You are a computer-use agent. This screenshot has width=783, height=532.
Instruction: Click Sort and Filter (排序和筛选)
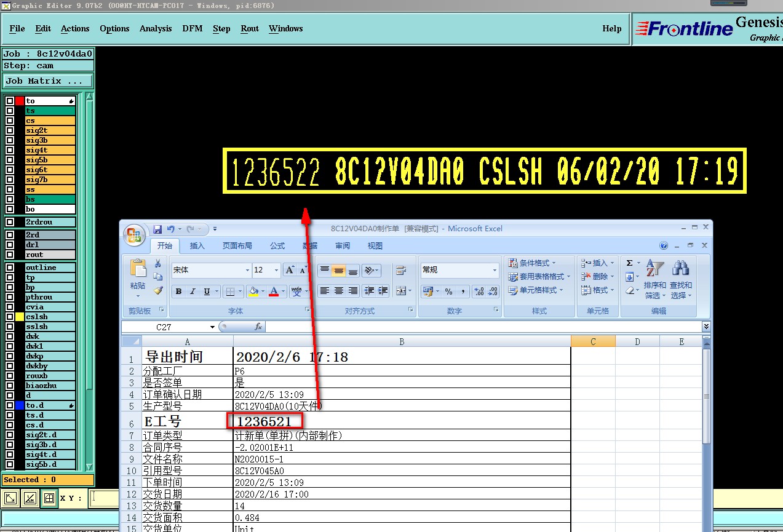click(x=655, y=279)
